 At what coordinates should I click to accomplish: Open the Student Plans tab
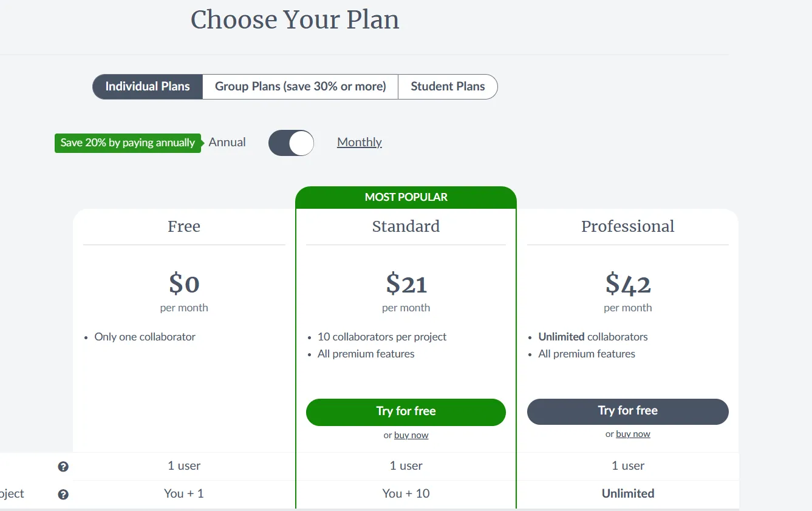coord(448,87)
